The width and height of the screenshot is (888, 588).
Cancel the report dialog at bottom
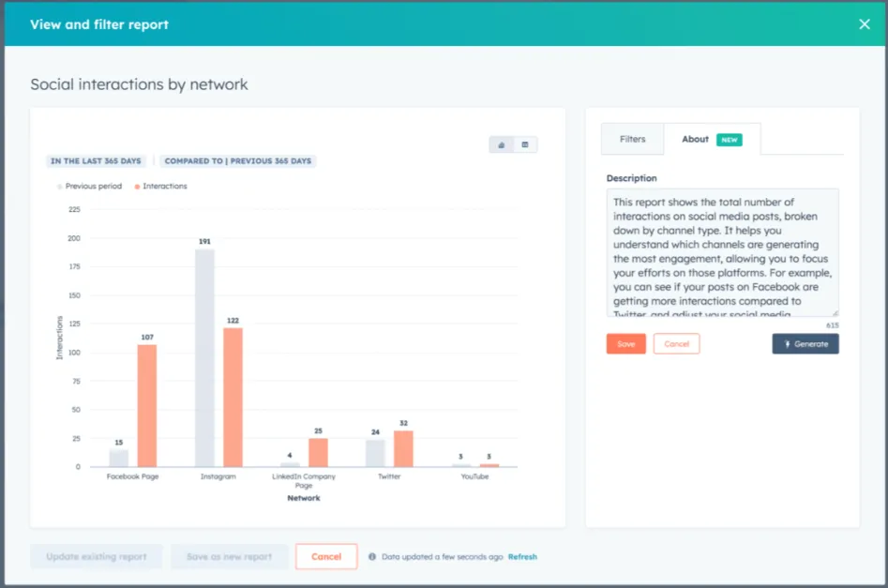[x=326, y=557]
